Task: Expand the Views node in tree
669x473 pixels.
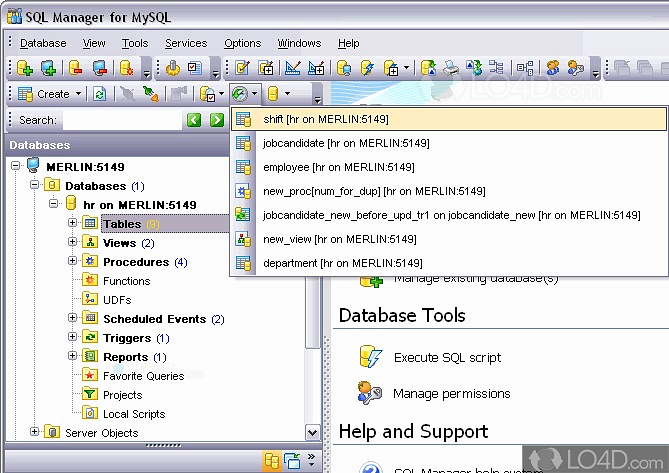Action: click(x=72, y=243)
